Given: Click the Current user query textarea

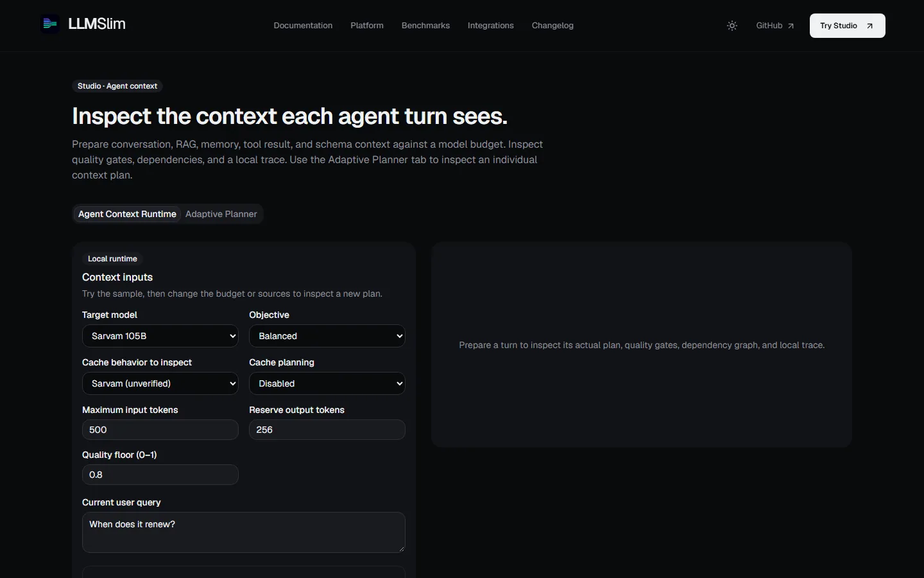Looking at the screenshot, I should [x=244, y=532].
